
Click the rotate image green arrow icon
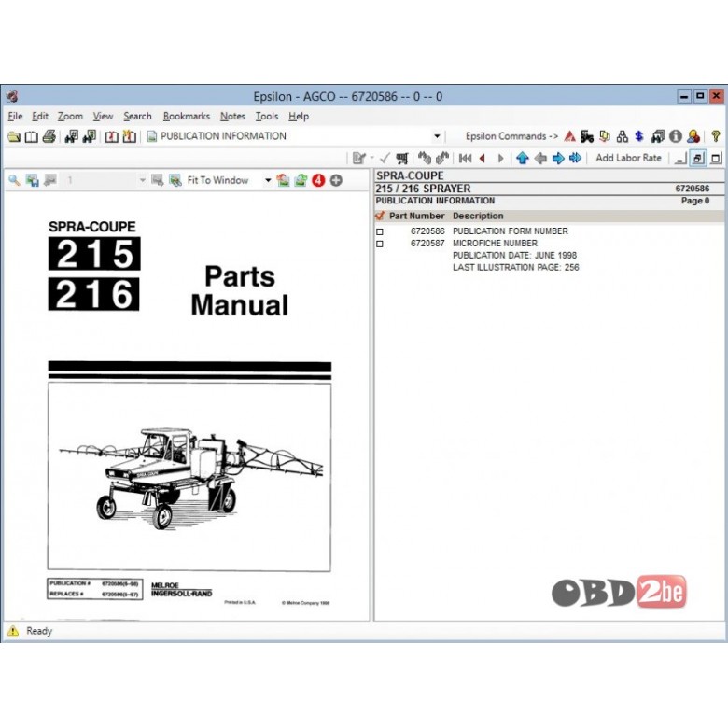point(301,180)
